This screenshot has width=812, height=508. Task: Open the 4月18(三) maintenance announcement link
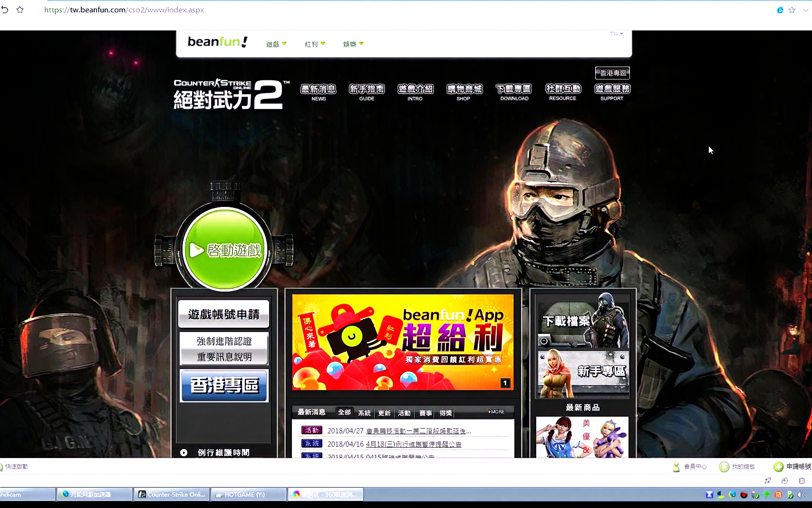(x=413, y=444)
